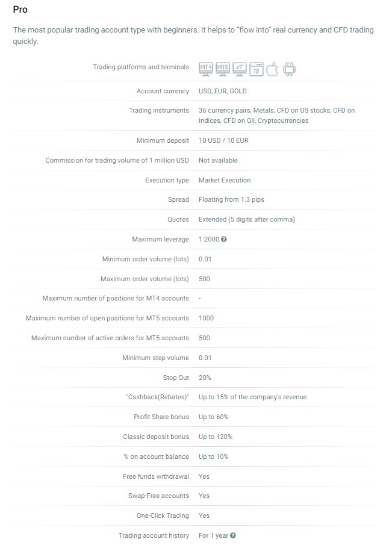
Task: Open the web terminal platform icon
Action: [x=257, y=69]
